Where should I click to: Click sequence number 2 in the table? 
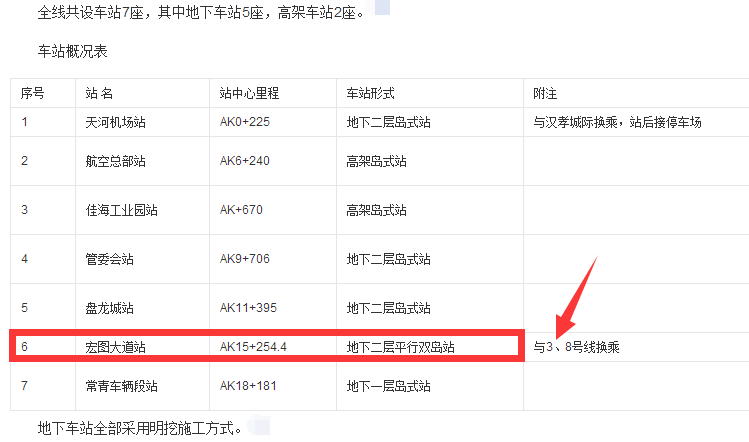[24, 161]
